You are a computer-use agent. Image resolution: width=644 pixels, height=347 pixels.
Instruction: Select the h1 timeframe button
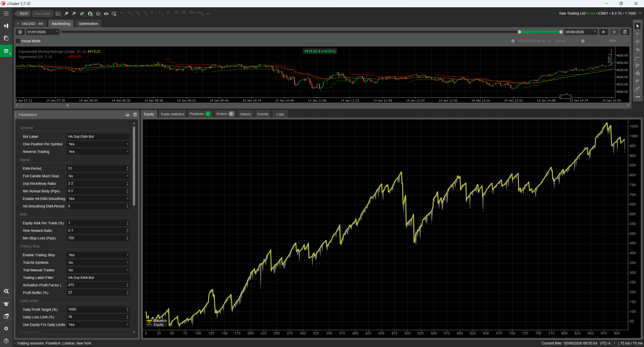[x=153, y=13]
